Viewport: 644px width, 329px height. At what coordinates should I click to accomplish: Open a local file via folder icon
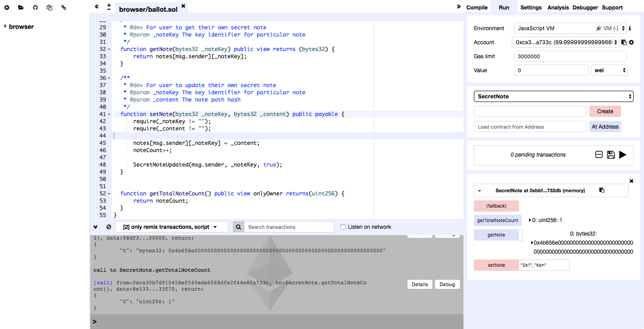pyautogui.click(x=21, y=8)
